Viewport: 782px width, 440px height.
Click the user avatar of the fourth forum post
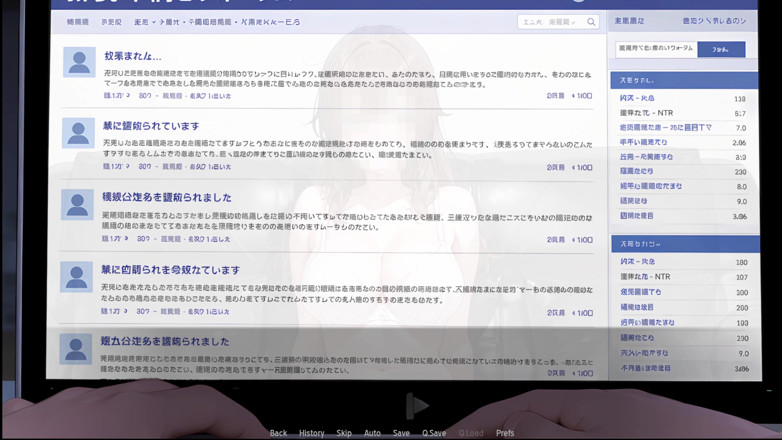click(x=76, y=277)
